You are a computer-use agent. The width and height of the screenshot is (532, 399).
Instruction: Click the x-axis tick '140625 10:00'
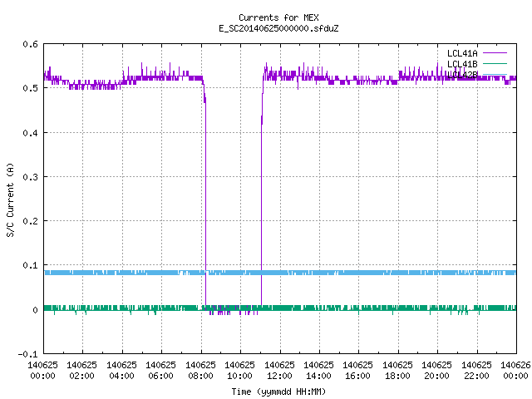click(240, 370)
